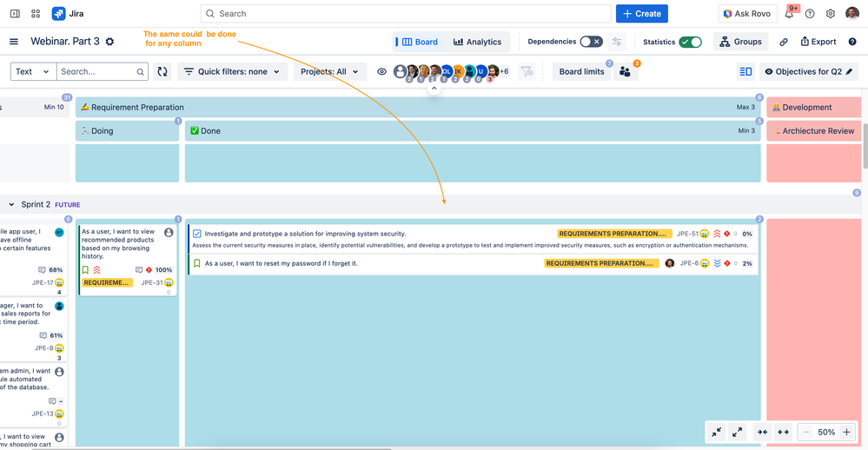Image resolution: width=868 pixels, height=450 pixels.
Task: Click the JPE-17 issue key
Action: pos(43,283)
